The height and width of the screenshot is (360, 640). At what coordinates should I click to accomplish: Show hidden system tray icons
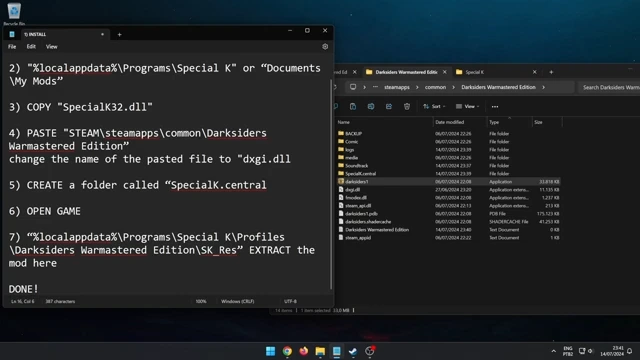553,351
